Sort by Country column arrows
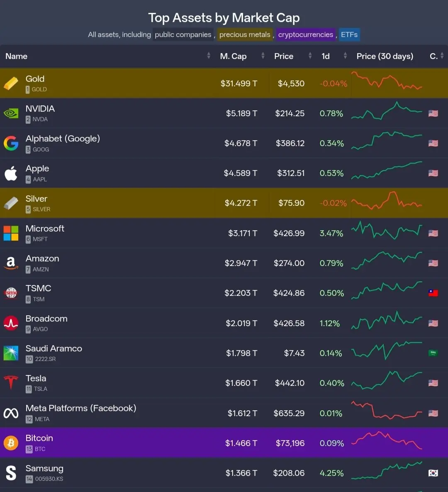448x492 pixels. (x=442, y=56)
